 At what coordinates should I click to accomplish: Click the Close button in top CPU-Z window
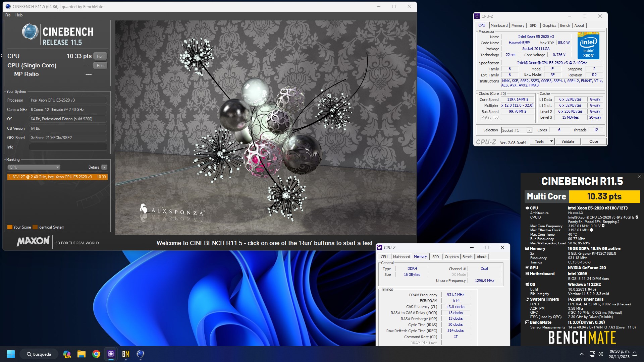point(594,142)
